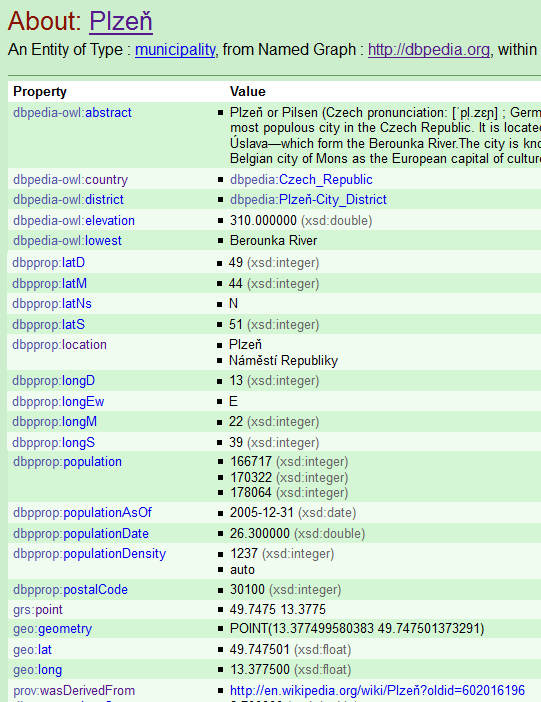
Task: Select the POINT geometry coordinates value
Action: coord(357,629)
